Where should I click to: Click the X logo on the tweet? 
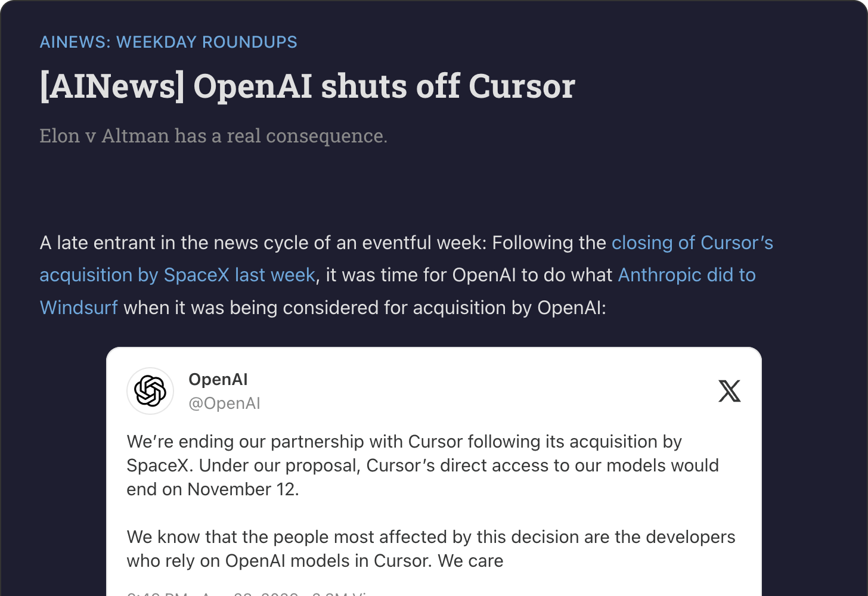tap(730, 391)
